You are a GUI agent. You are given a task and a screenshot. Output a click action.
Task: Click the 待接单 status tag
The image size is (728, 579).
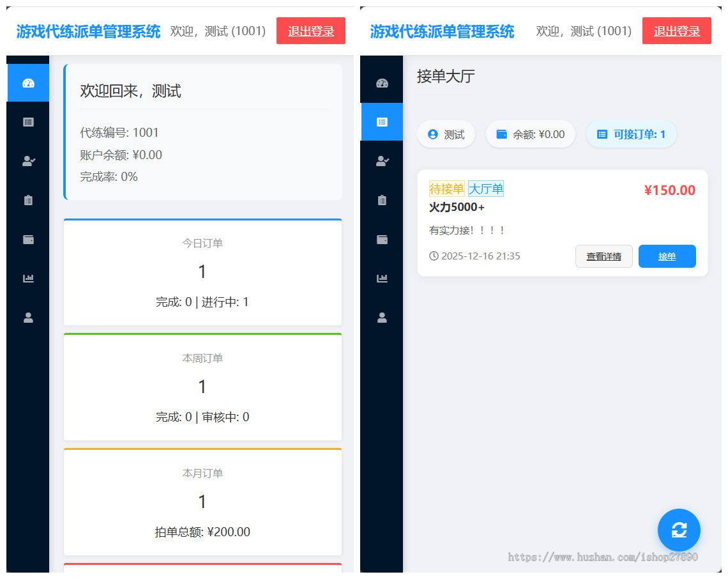coord(446,189)
